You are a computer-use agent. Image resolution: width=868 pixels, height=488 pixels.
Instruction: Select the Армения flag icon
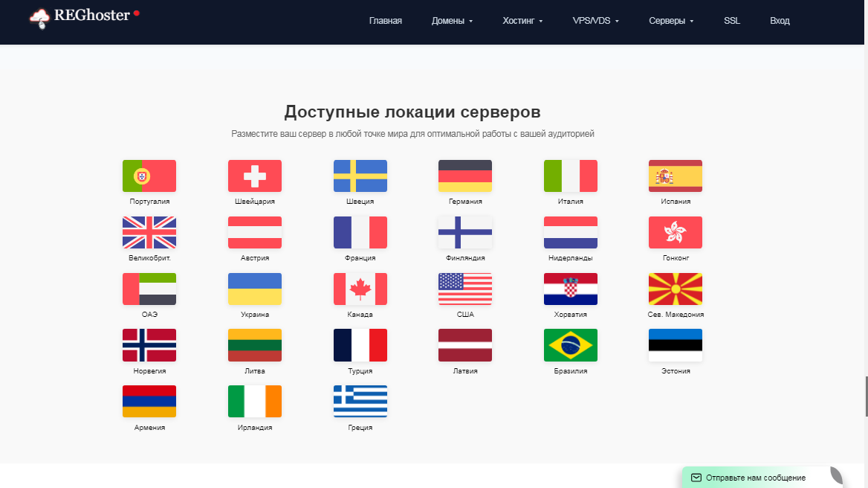[149, 402]
